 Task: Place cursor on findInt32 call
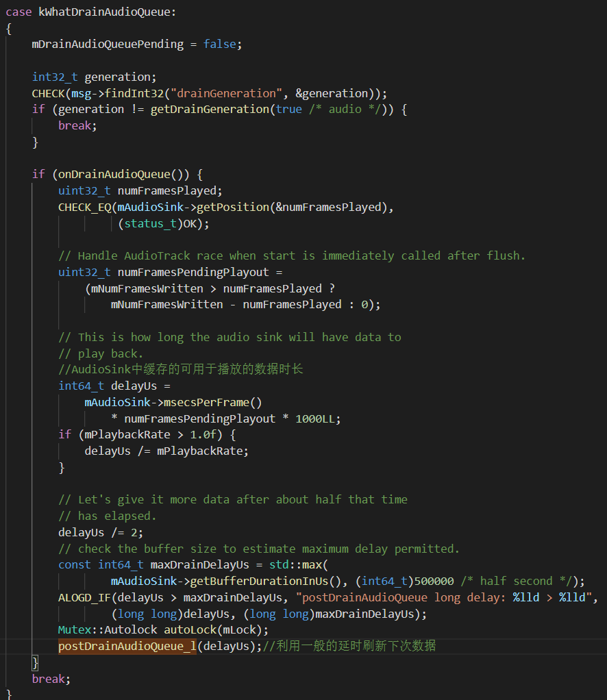[x=134, y=93]
